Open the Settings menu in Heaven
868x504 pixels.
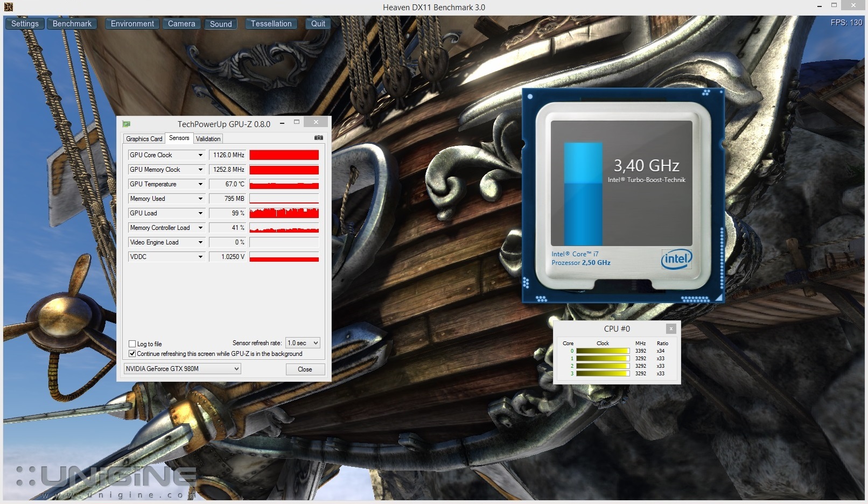pos(25,24)
